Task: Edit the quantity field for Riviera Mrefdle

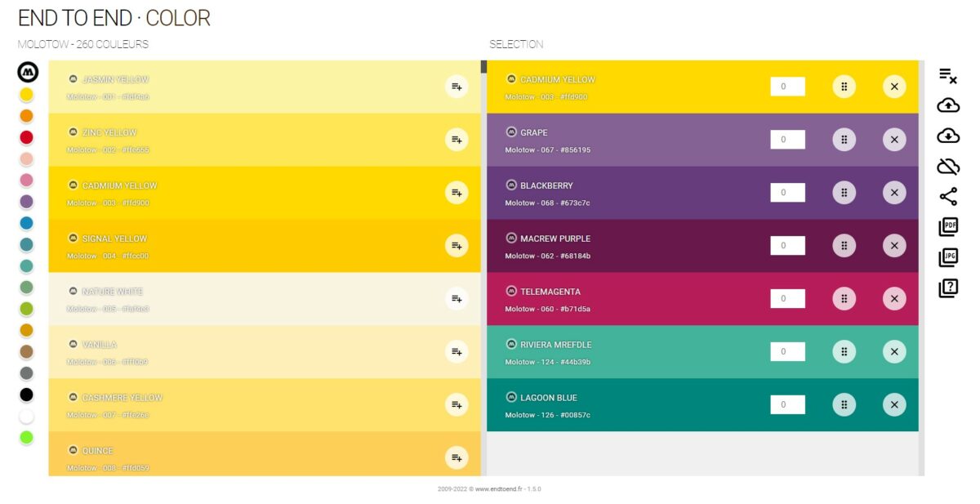Action: 787,352
